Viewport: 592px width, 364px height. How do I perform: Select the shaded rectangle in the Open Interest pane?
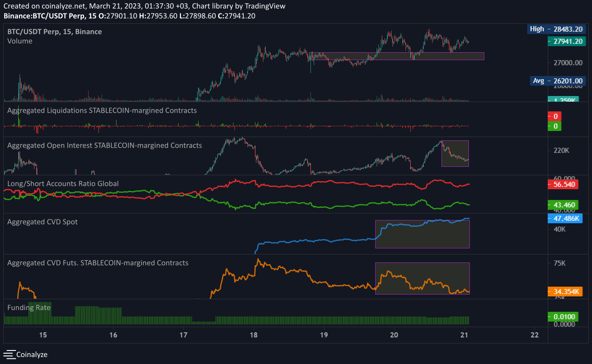(455, 153)
